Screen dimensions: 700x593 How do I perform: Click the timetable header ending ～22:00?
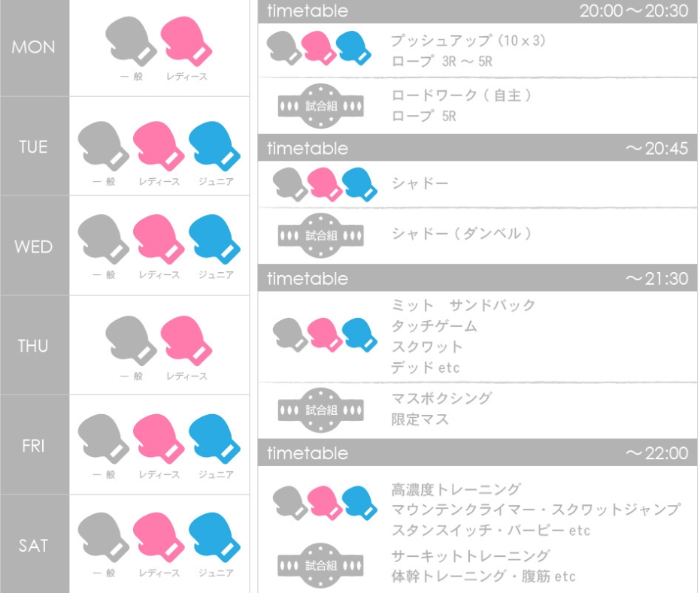click(x=477, y=453)
